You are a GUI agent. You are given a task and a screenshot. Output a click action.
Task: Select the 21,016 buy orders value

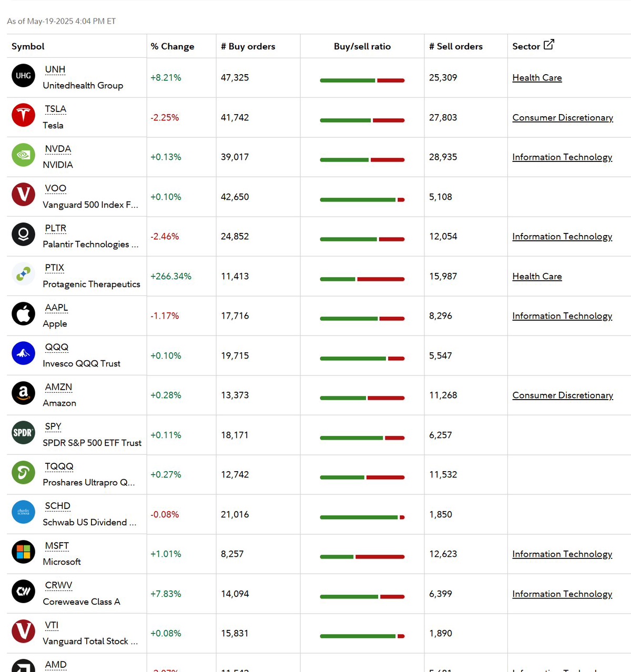click(235, 515)
